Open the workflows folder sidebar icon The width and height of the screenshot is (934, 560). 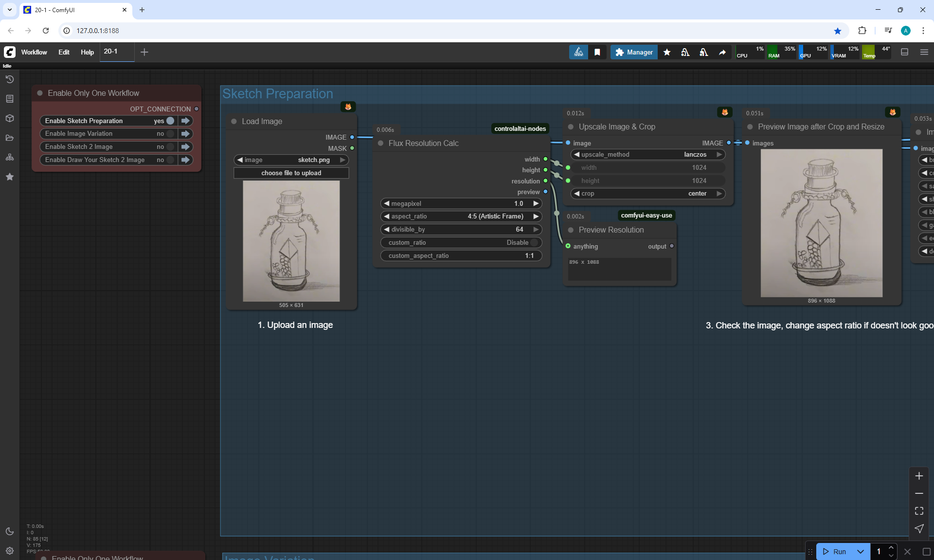[10, 138]
